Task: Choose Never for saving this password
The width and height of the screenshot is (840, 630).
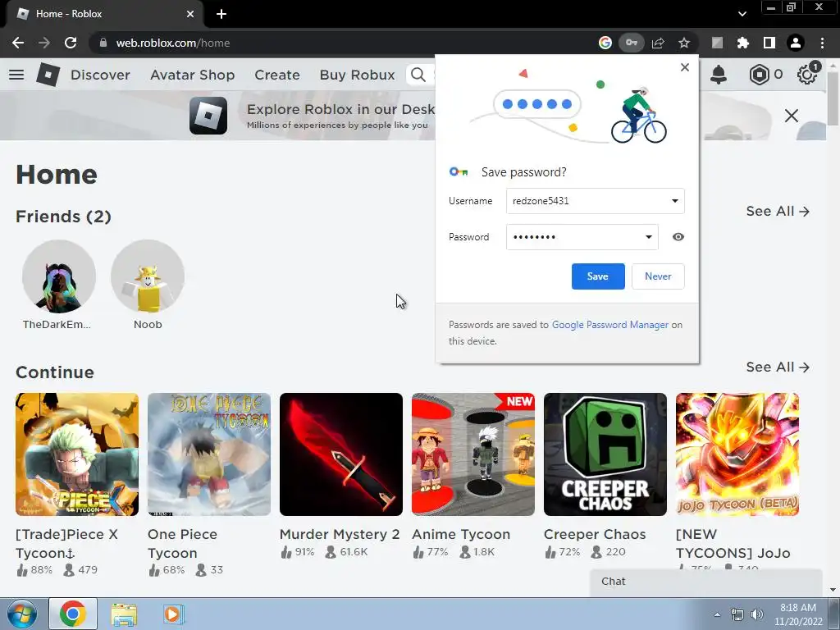Action: coord(658,276)
